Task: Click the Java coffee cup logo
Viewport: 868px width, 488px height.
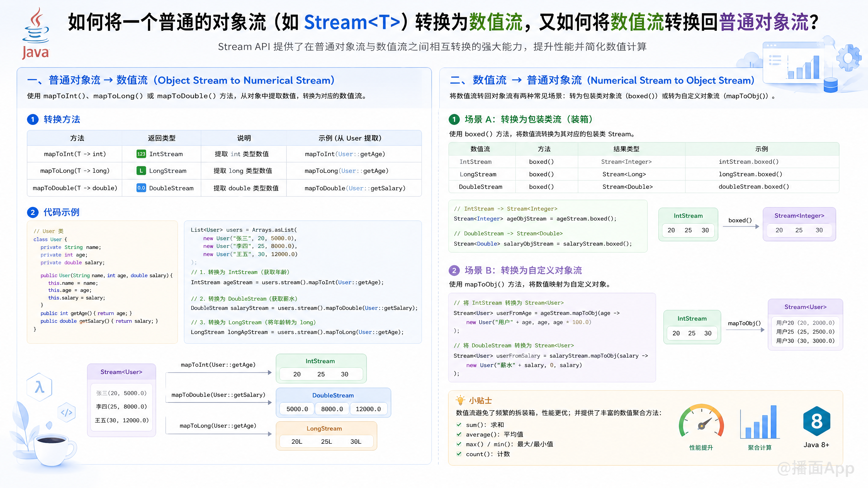Action: [x=36, y=33]
